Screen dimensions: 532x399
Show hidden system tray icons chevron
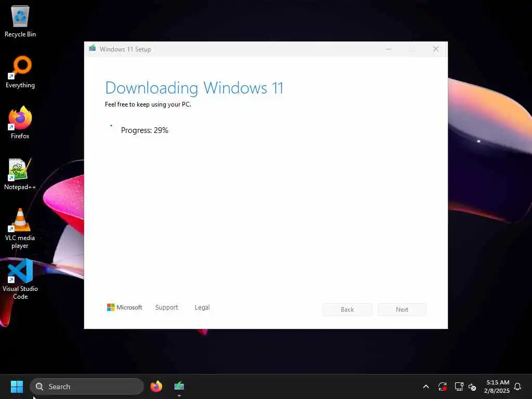click(426, 387)
